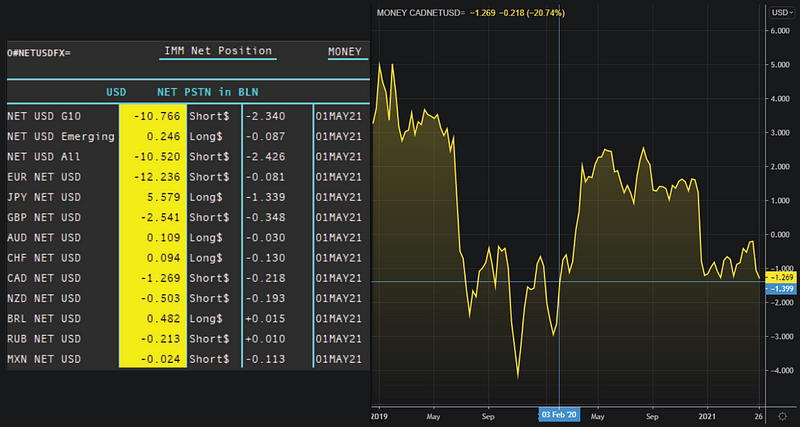800x427 pixels.
Task: Click the MONEY CADNETUSD= chart title
Action: [421, 13]
